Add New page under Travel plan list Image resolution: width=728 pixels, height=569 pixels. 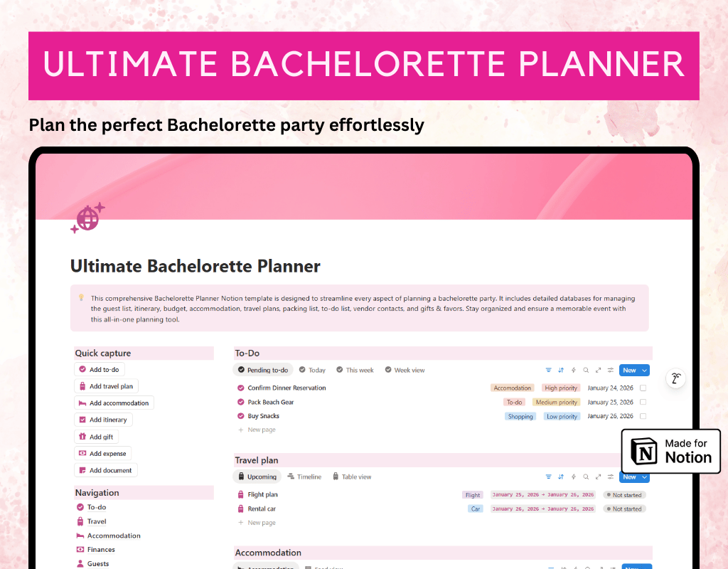[257, 523]
